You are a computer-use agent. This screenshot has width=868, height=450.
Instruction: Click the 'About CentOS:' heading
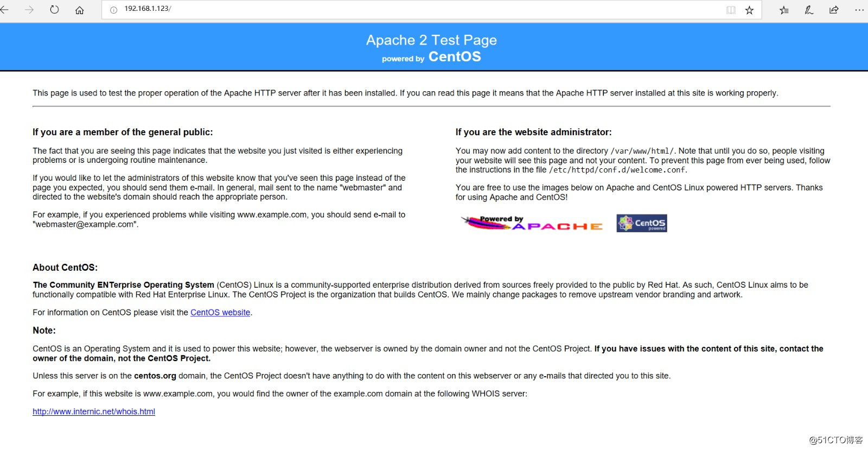coord(65,268)
